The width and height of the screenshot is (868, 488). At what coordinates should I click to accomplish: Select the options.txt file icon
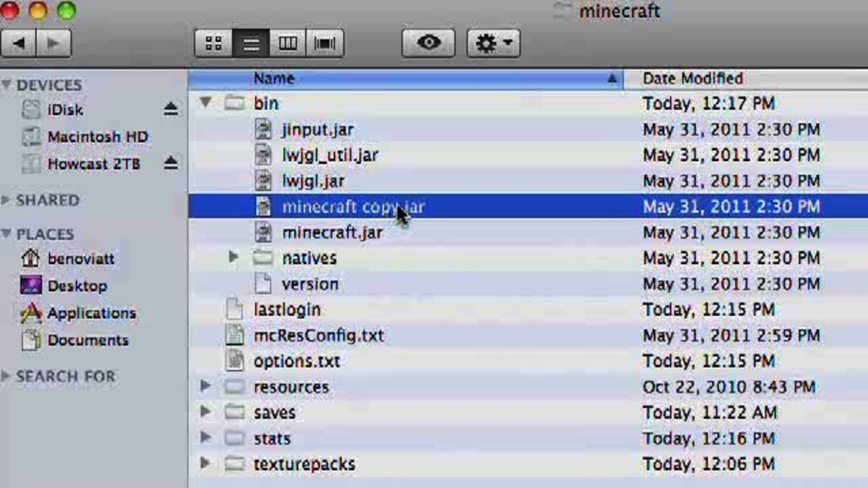pos(234,361)
